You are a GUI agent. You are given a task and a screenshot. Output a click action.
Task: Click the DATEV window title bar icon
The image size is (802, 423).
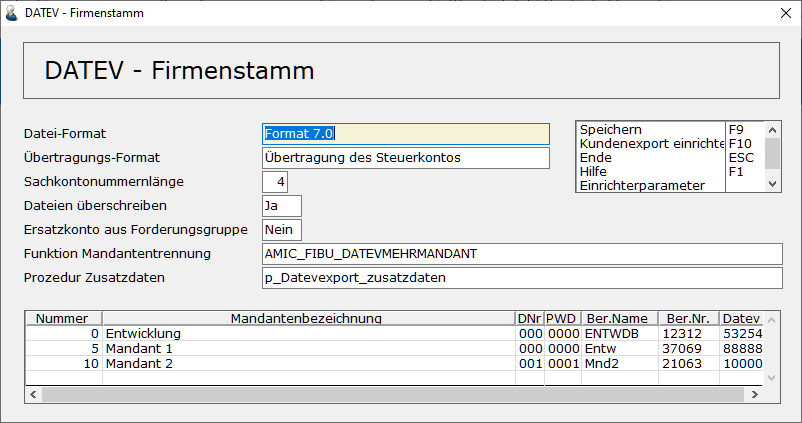tap(11, 13)
